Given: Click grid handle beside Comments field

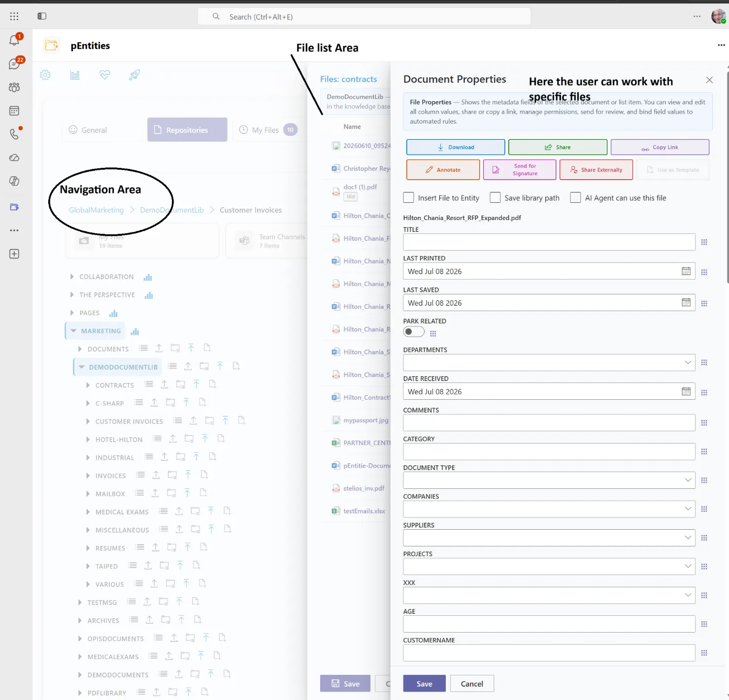Looking at the screenshot, I should 704,423.
